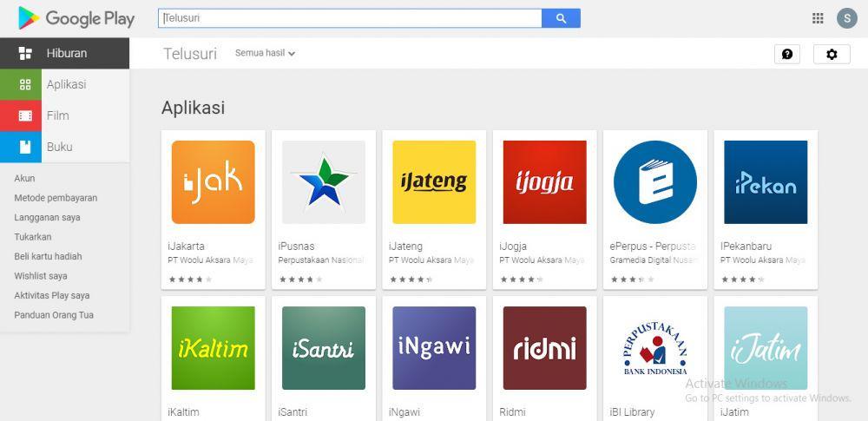
Task: Click the Ridmi app title
Action: click(x=512, y=412)
